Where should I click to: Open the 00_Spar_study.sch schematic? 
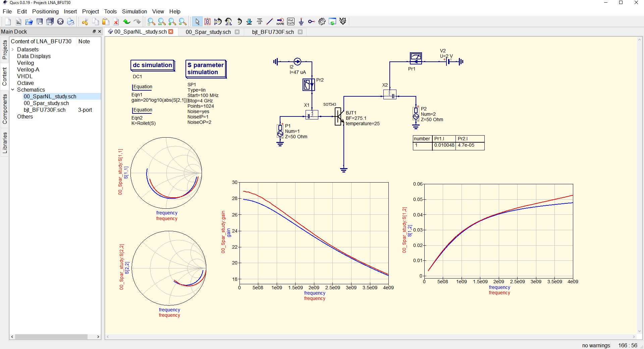tap(208, 32)
